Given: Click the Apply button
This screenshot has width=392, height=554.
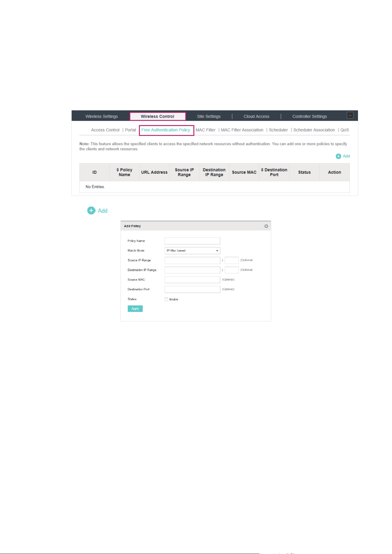Looking at the screenshot, I should pyautogui.click(x=135, y=309).
